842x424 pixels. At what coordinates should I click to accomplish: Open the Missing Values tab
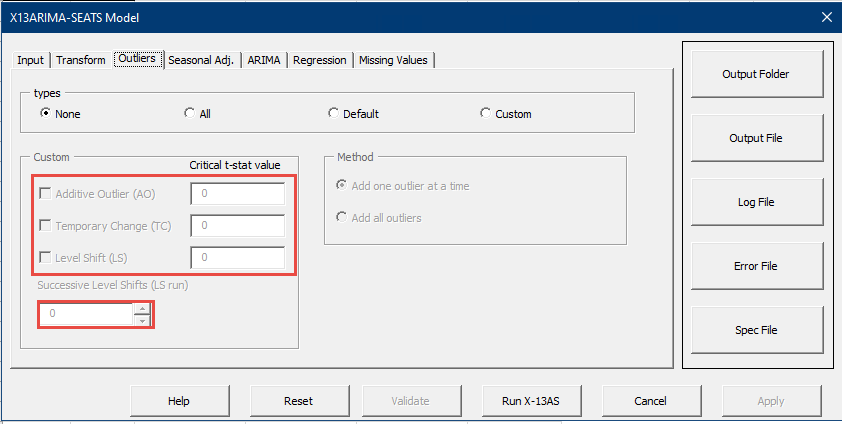point(393,60)
